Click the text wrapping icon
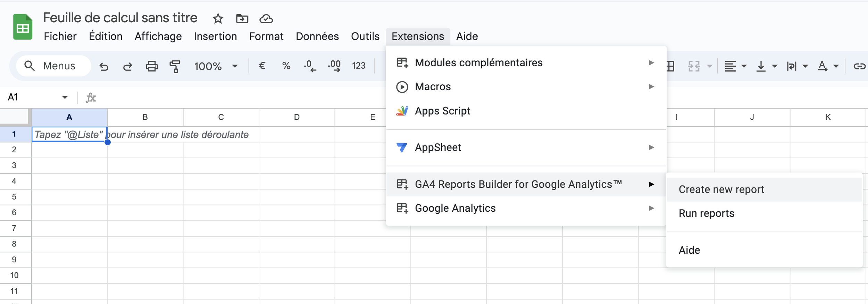This screenshot has height=304, width=868. [x=792, y=66]
